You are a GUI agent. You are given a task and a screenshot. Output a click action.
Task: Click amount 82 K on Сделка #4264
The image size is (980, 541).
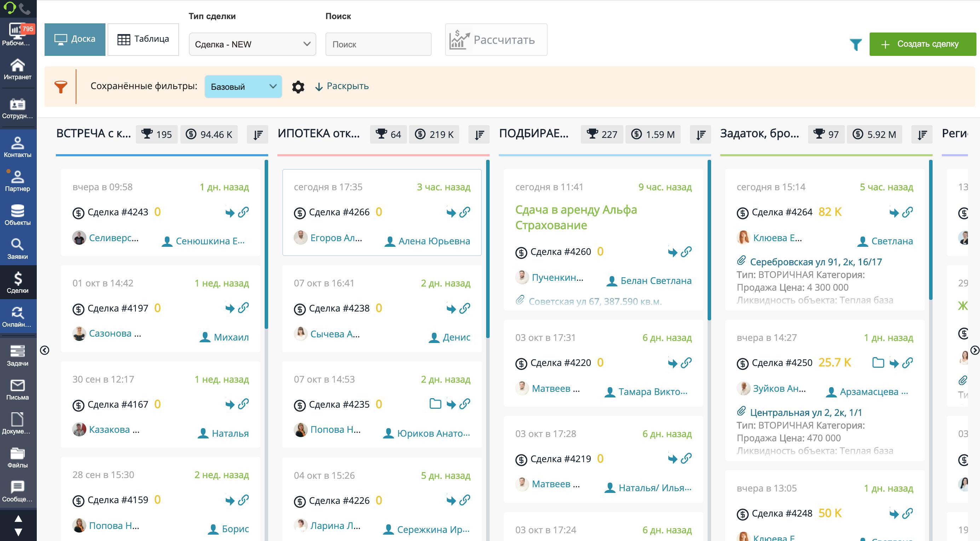tap(830, 212)
